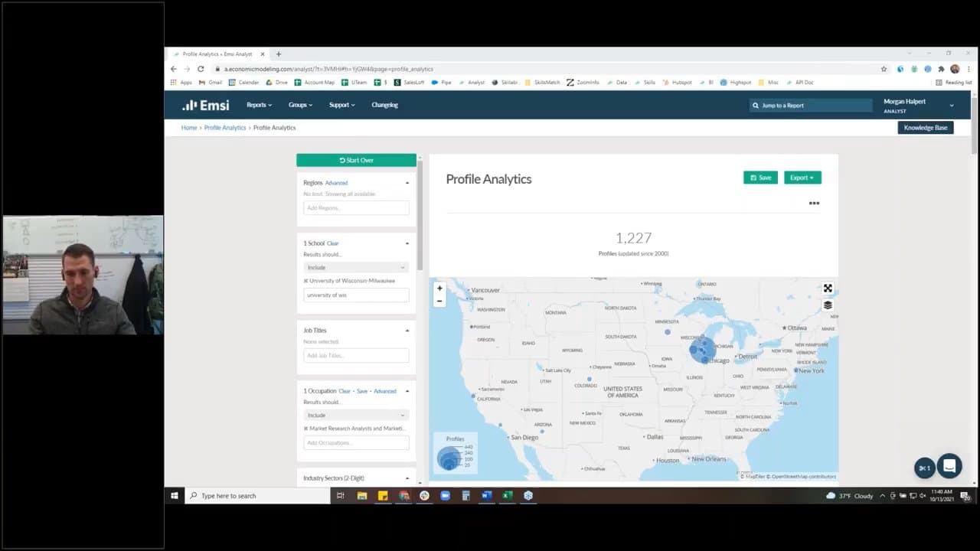Screen dimensions: 980x551
Task: Remove the Market Research Analysts occupation filter
Action: (x=305, y=429)
